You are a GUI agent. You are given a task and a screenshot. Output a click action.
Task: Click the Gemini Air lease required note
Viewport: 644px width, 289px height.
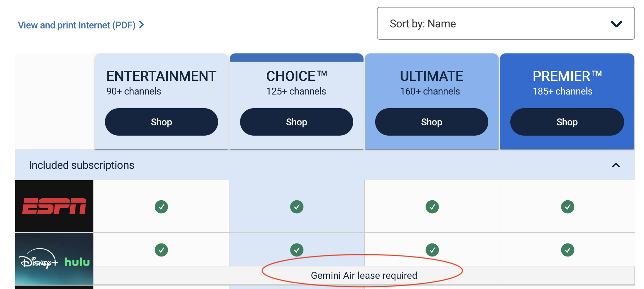(x=364, y=275)
